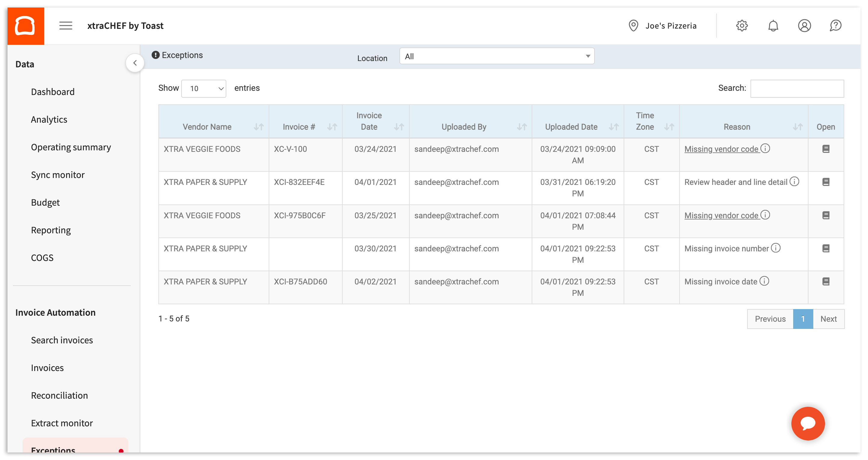
Task: Open the document icon for invoice XC-V-100
Action: point(826,149)
